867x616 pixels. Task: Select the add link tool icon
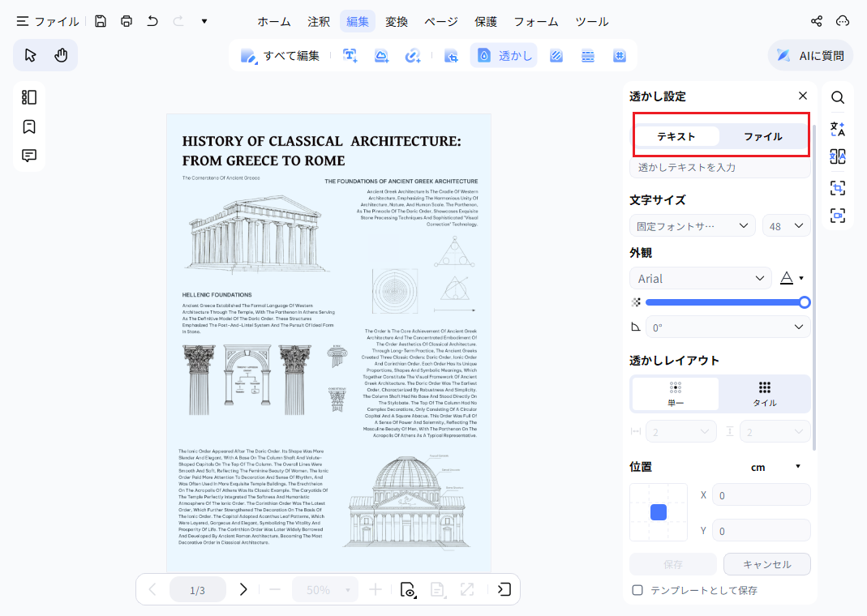(413, 56)
